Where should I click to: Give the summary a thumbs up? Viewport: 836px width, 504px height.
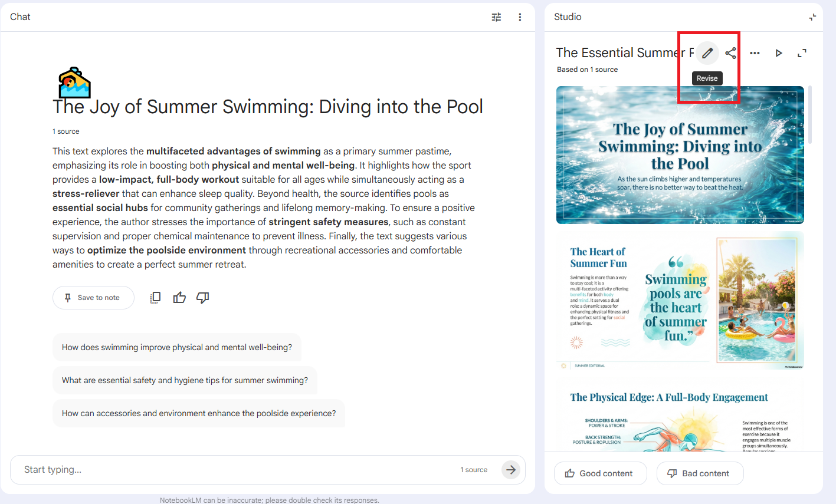pos(179,298)
